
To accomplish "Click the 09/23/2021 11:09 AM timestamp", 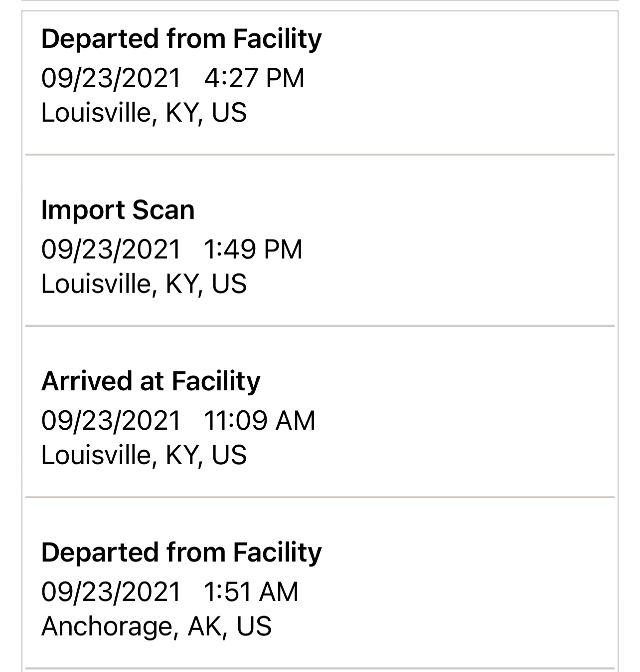I will (178, 420).
